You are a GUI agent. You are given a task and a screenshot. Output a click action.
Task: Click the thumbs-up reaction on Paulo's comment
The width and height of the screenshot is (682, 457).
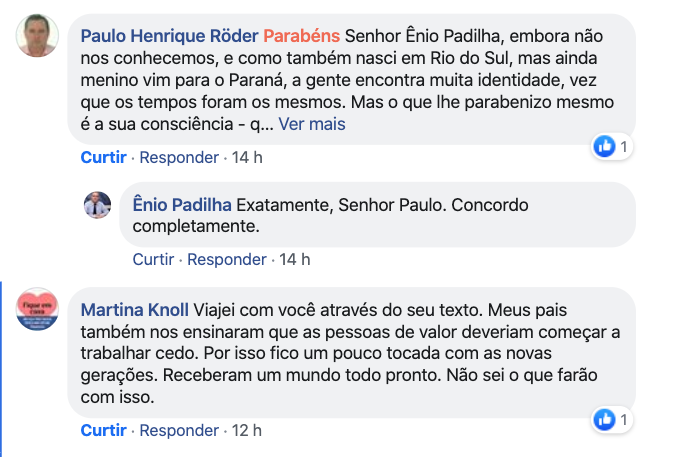point(604,147)
